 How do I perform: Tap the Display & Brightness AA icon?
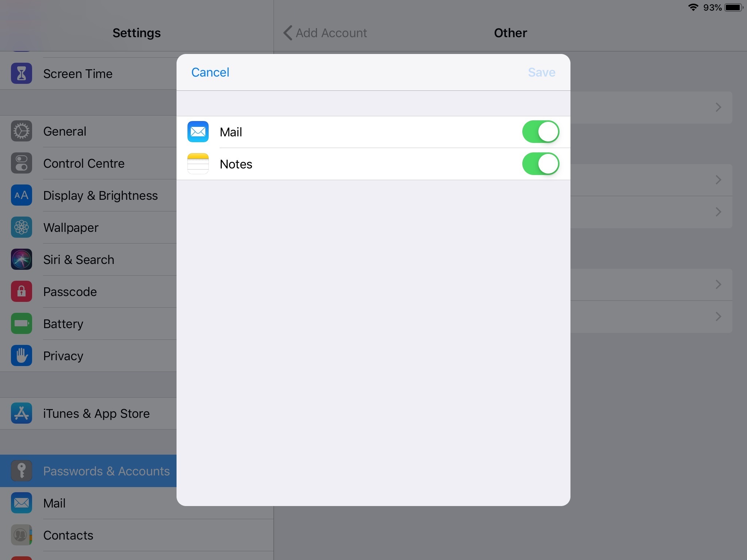coord(22,195)
